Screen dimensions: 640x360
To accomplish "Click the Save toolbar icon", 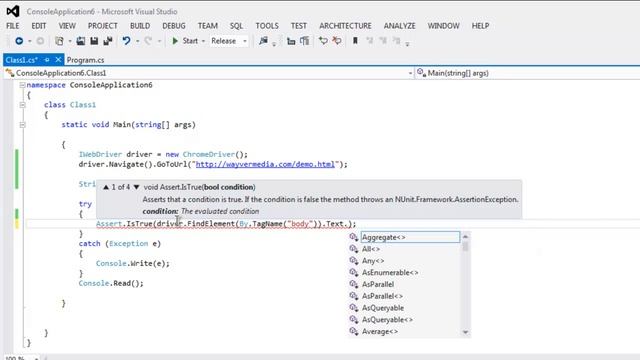I will [x=94, y=41].
